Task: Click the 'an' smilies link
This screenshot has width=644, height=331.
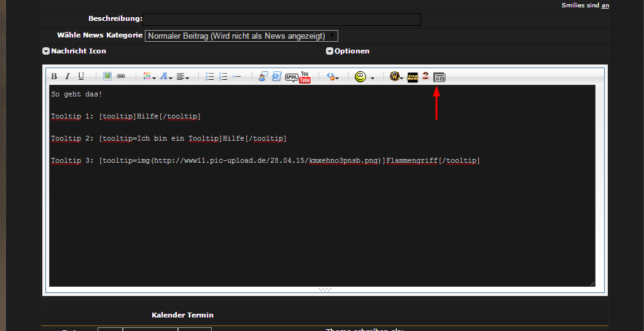Action: pyautogui.click(x=605, y=6)
